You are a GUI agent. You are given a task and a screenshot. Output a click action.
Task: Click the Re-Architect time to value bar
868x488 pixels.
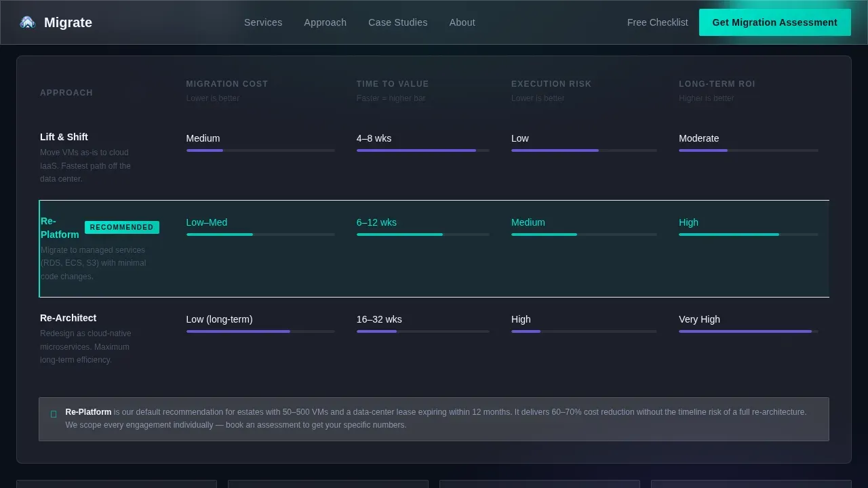click(x=422, y=331)
